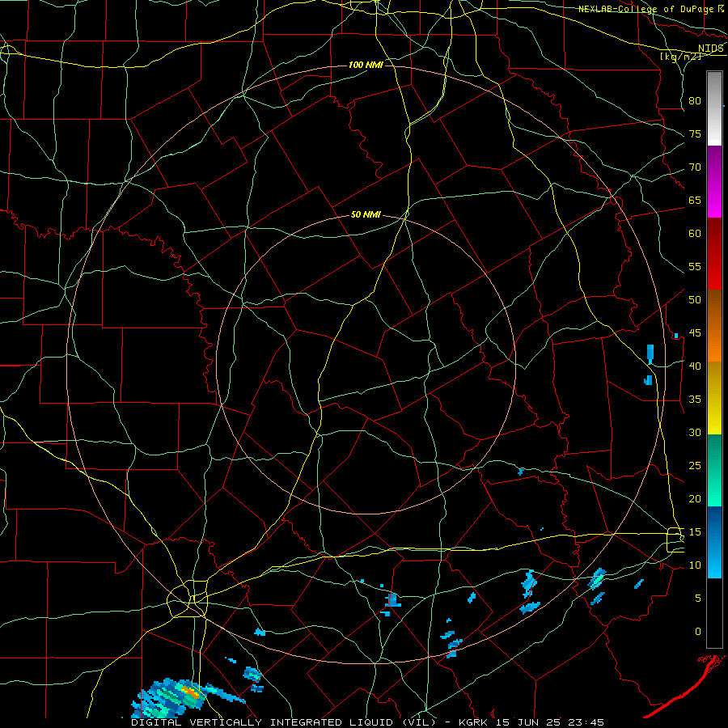Click the scale value 60
This screenshot has height=728, width=728.
695,234
